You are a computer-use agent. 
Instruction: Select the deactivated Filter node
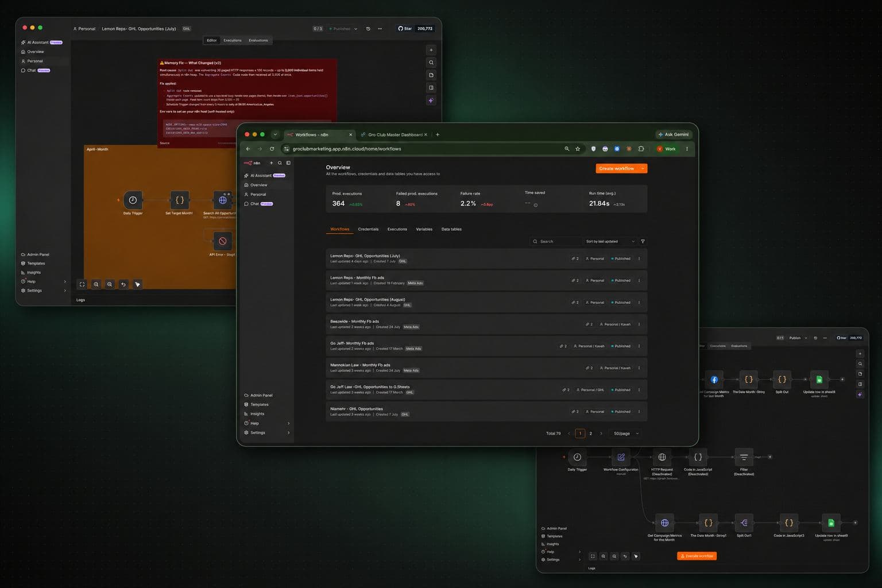point(744,457)
